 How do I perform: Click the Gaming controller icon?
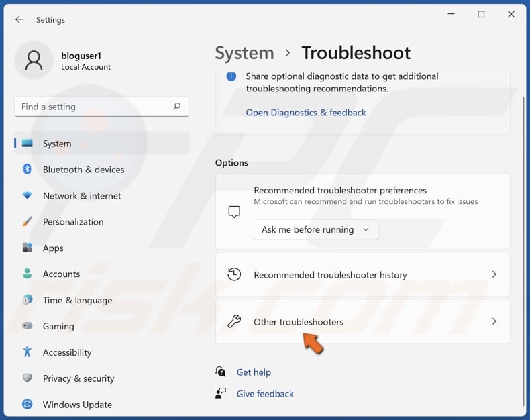[27, 325]
